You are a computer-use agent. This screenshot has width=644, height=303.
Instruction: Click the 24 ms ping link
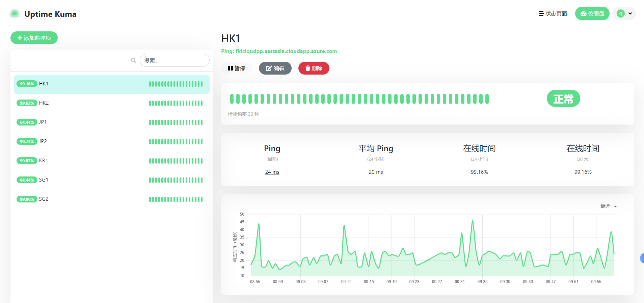pyautogui.click(x=272, y=172)
